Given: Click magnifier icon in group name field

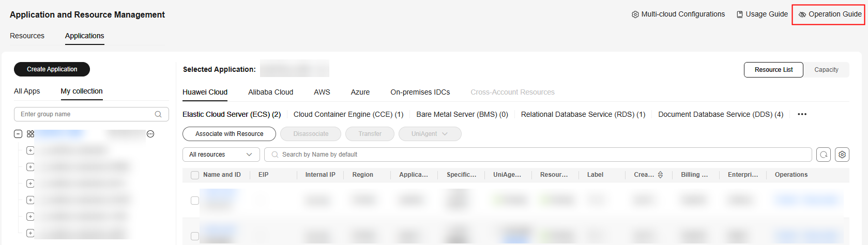Looking at the screenshot, I should [158, 114].
